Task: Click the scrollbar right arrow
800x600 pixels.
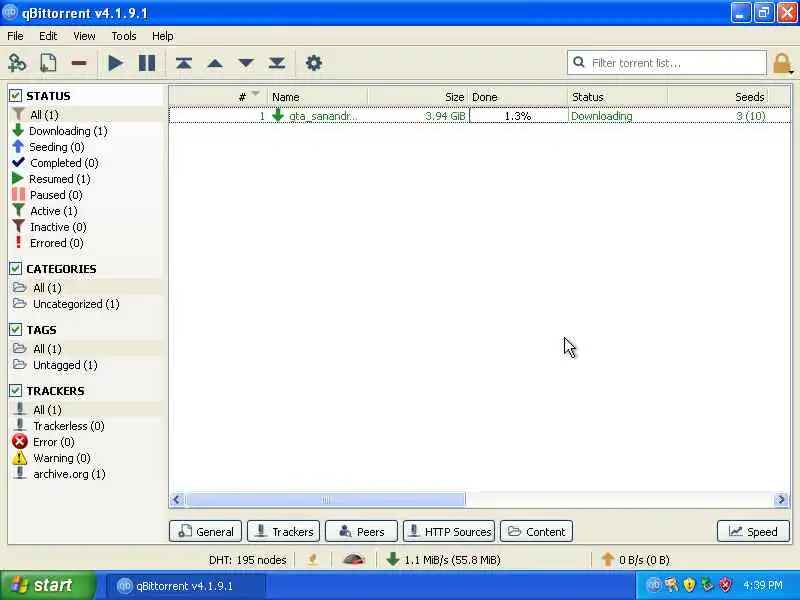Action: [781, 499]
